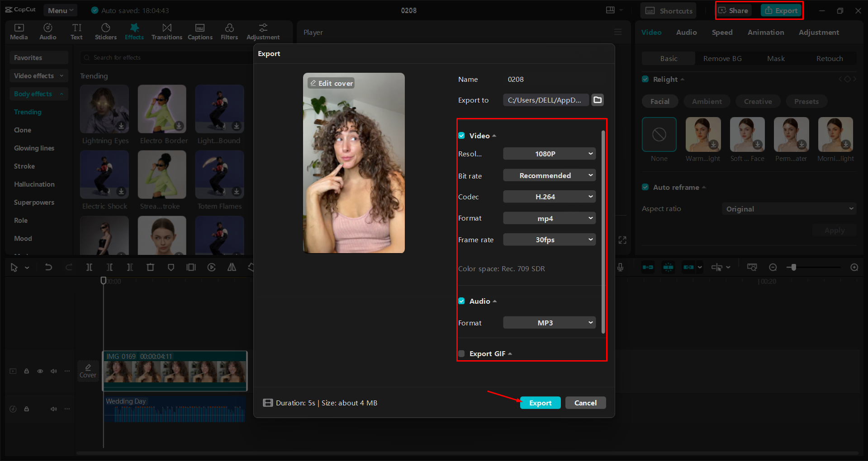
Task: Click the Cover edit icon beside timeline
Action: [88, 371]
